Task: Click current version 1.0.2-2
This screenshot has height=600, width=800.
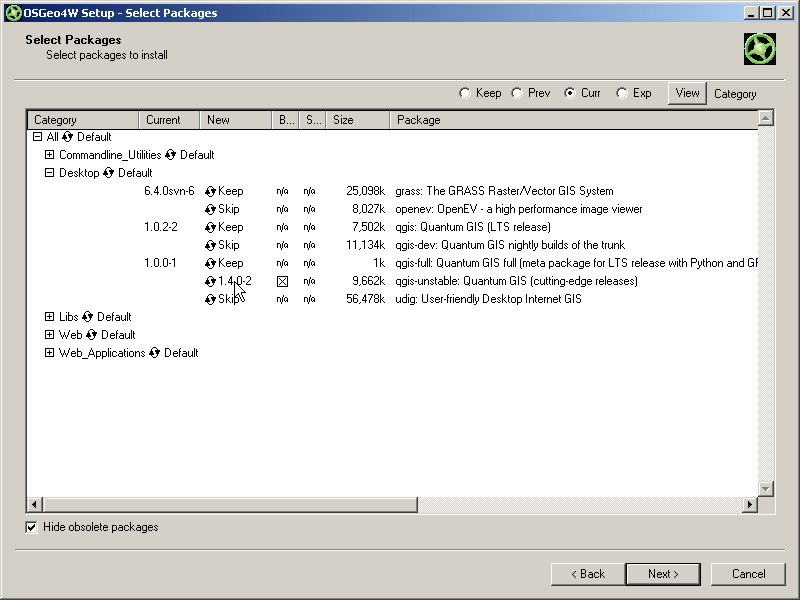Action: (x=161, y=227)
